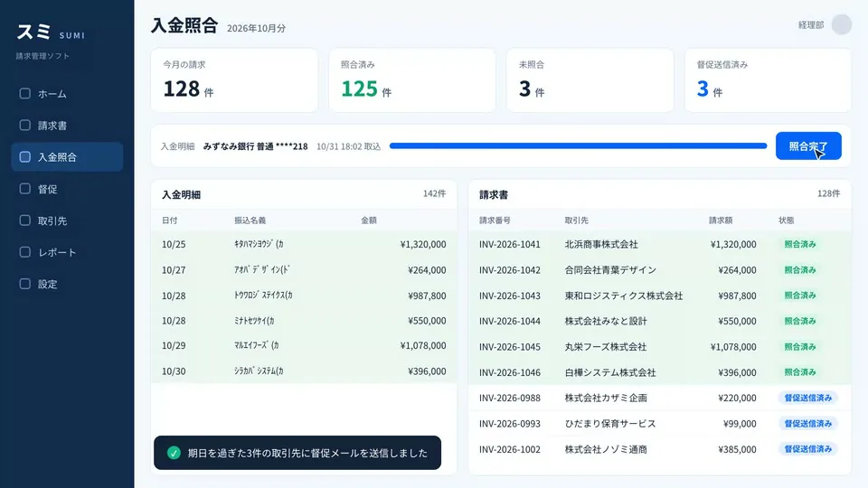
Task: Click the 日付 column header
Action: coord(169,221)
